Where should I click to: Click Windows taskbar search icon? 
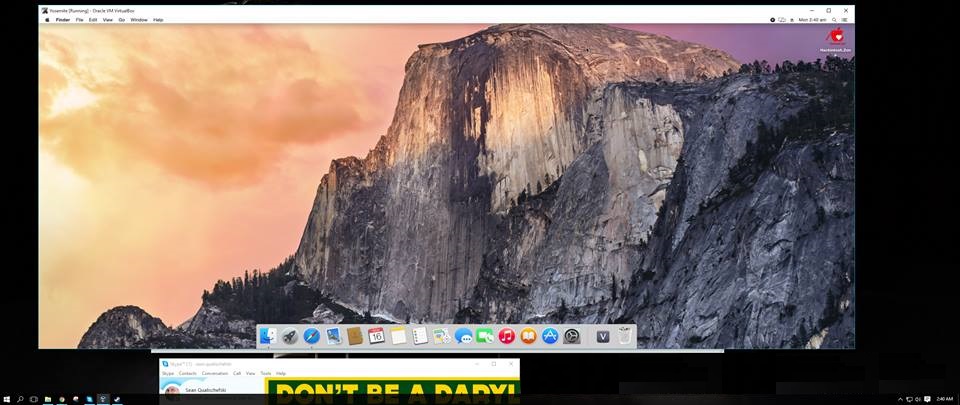(x=20, y=399)
